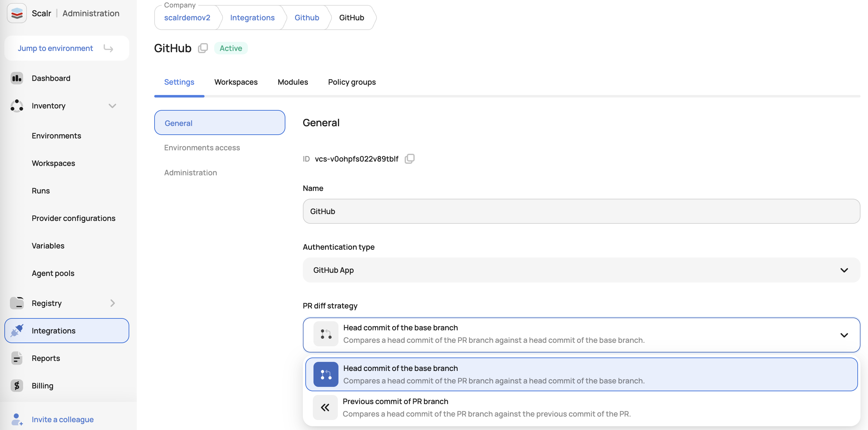
Task: Click the Integrations plug icon
Action: tap(17, 331)
